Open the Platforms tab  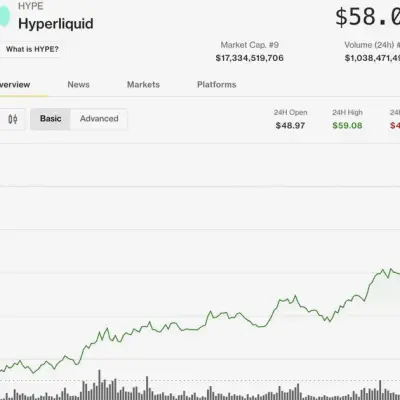[217, 84]
